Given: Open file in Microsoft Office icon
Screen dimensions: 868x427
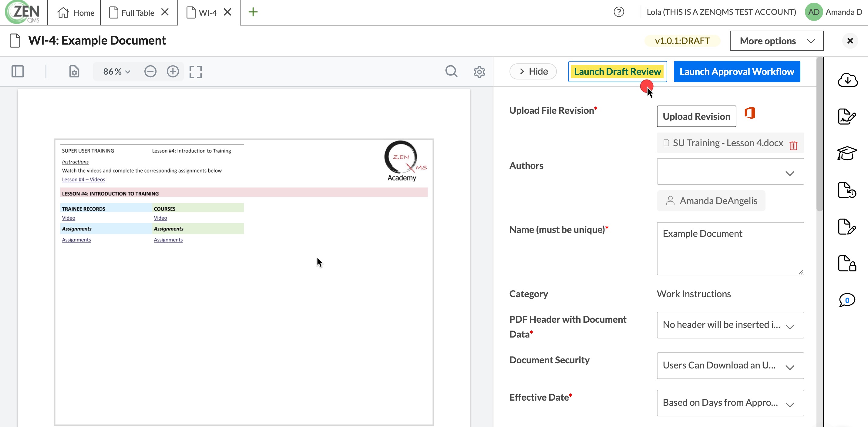Looking at the screenshot, I should (750, 113).
